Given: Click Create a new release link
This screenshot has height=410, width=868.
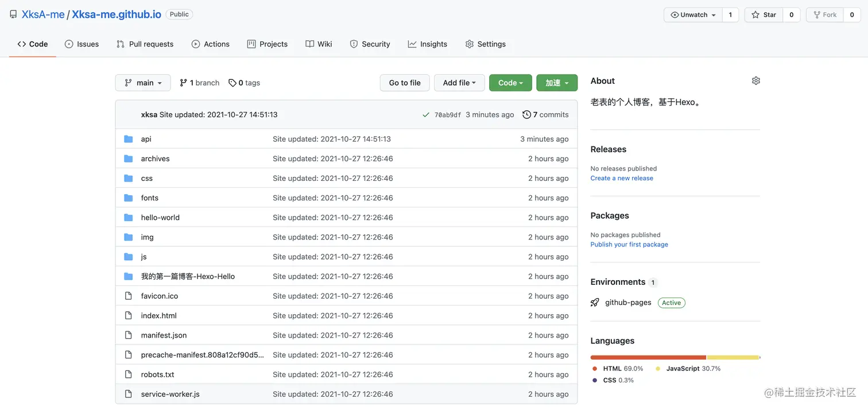Looking at the screenshot, I should pos(622,178).
